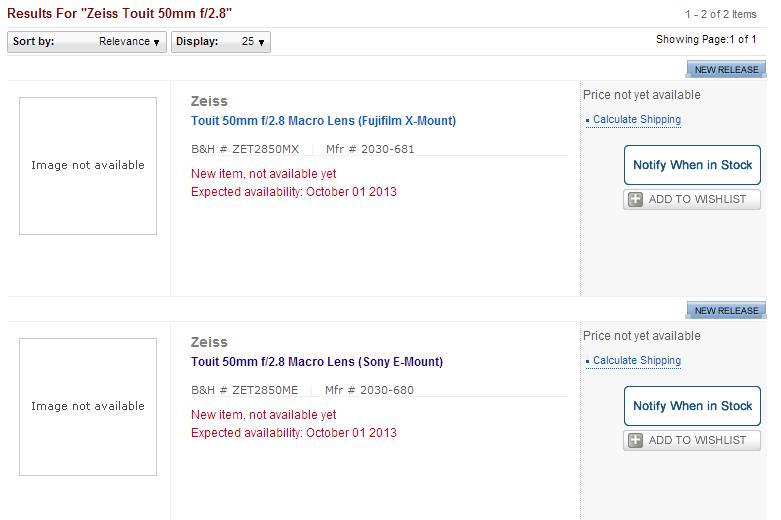781x520 pixels.
Task: Click NEW RELEASE badge above Sony lens
Action: (726, 311)
